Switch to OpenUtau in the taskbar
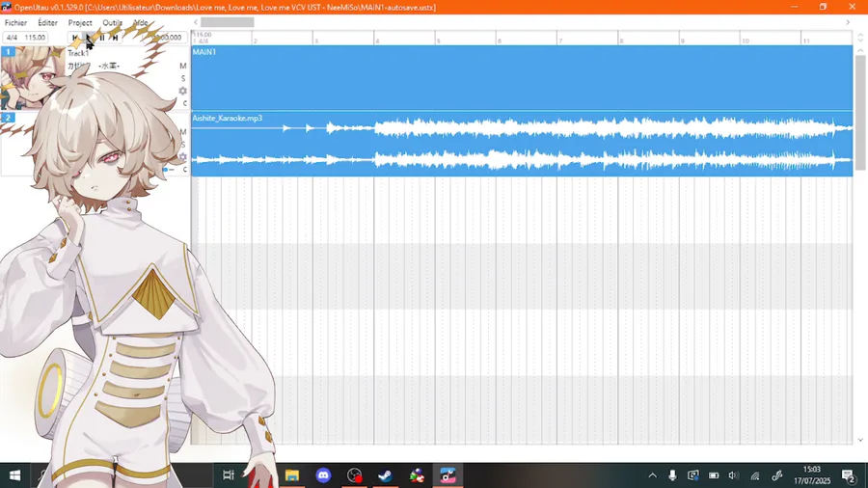 [448, 475]
